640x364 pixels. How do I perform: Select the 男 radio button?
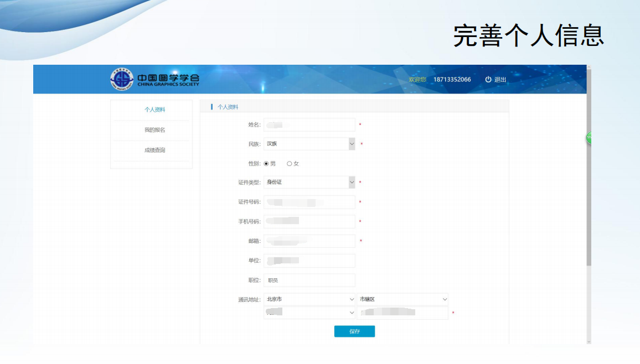[266, 164]
